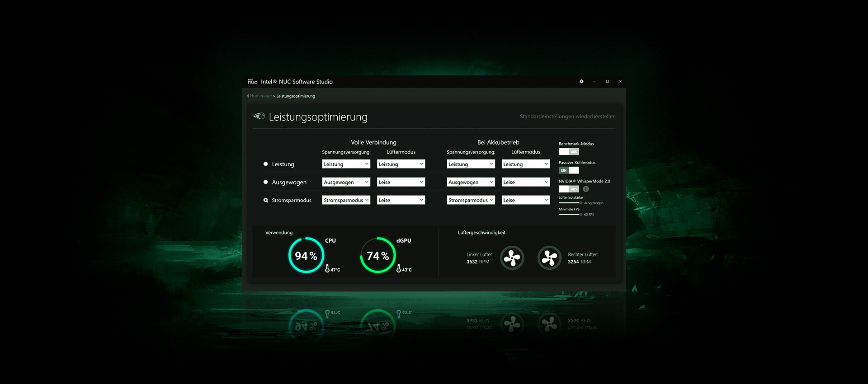Screen dimensions: 868x384
Task: Open Volle Verbindung Spannungsversorgung dropdown for Ausgewogen
Action: coord(346,182)
